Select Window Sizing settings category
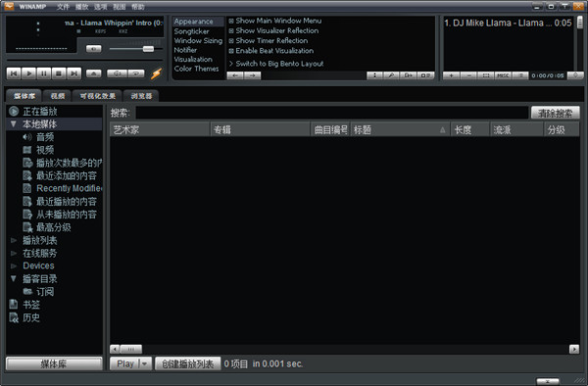 pos(198,40)
